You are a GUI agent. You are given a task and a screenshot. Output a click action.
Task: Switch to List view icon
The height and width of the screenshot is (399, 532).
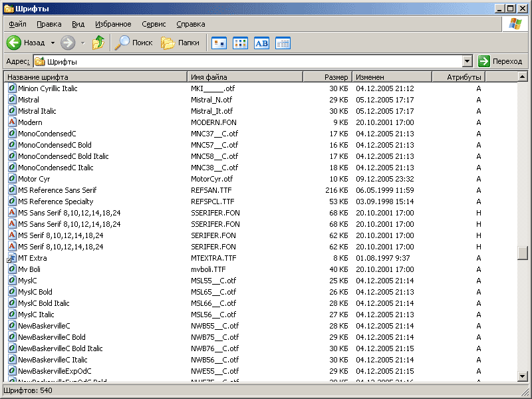pyautogui.click(x=240, y=43)
